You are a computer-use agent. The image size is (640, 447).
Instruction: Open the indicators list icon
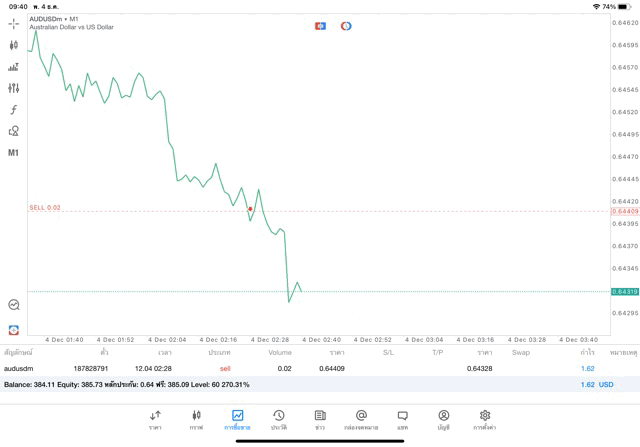[13, 67]
